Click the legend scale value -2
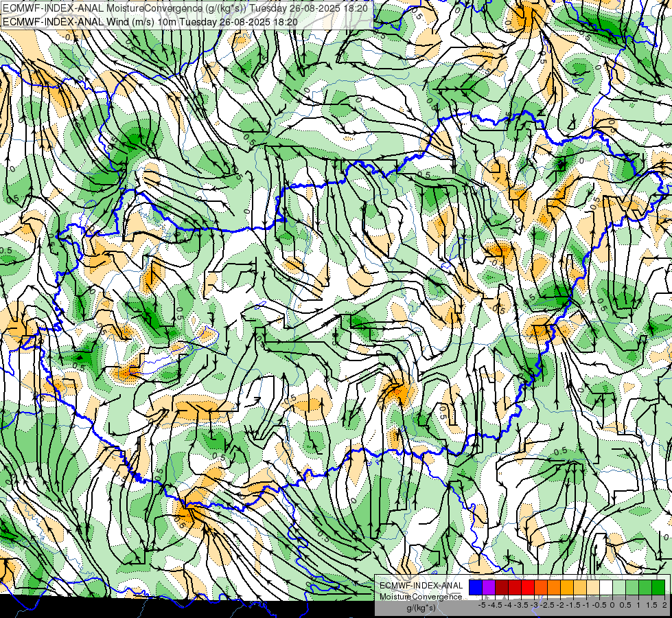Screen dimensions: 672x618 point(561,605)
